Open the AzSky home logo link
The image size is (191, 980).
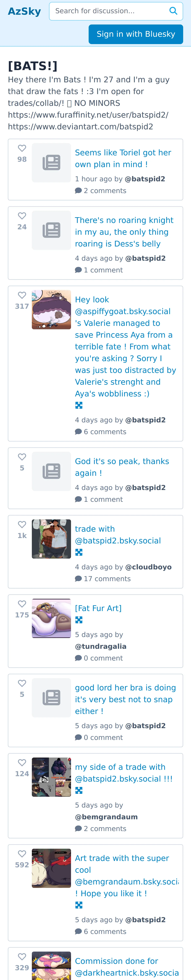click(x=24, y=11)
